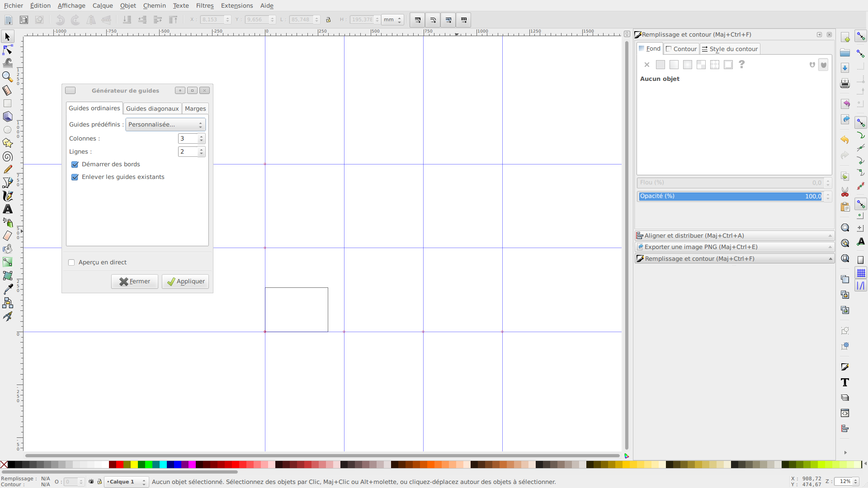
Task: Click the Colonnes value field
Action: (188, 138)
